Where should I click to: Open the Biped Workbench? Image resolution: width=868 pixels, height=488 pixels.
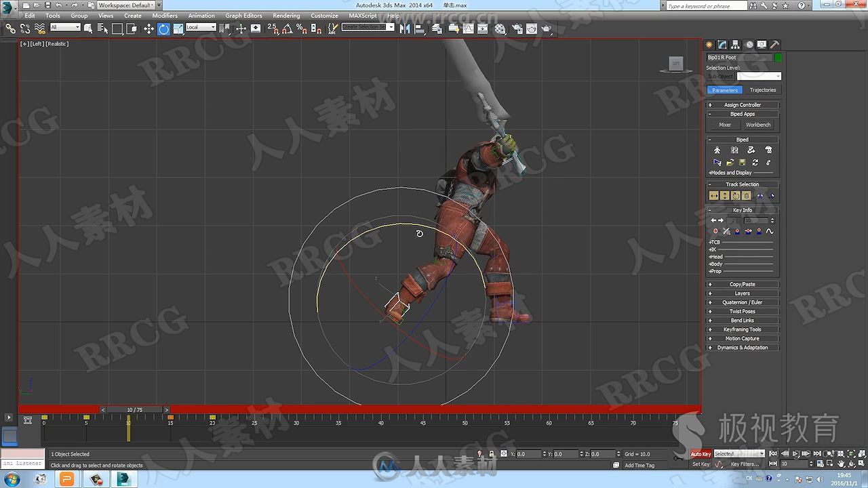click(x=758, y=125)
